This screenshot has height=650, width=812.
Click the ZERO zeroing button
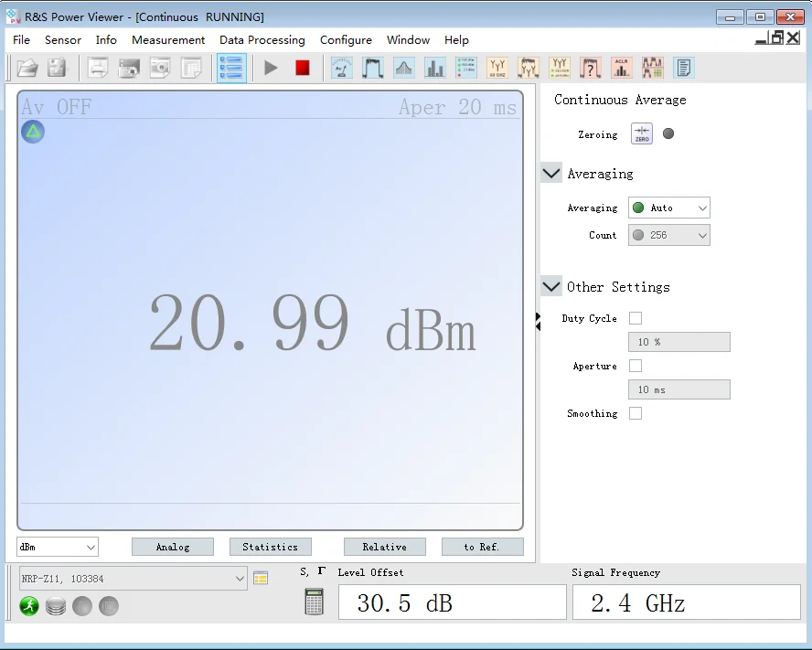[642, 133]
